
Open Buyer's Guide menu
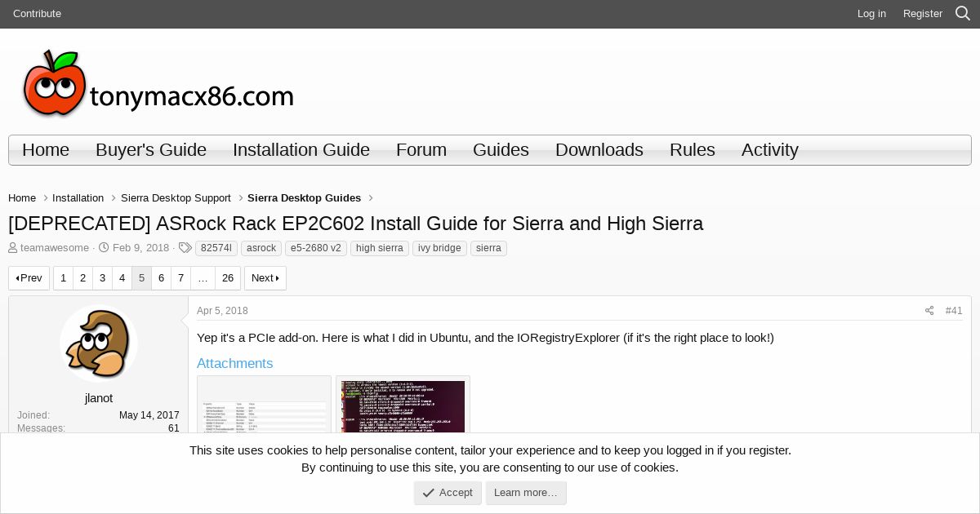click(x=151, y=150)
